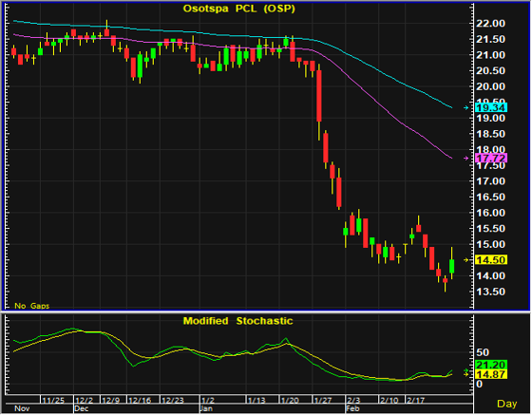Click the 1/2 date marker

point(208,401)
